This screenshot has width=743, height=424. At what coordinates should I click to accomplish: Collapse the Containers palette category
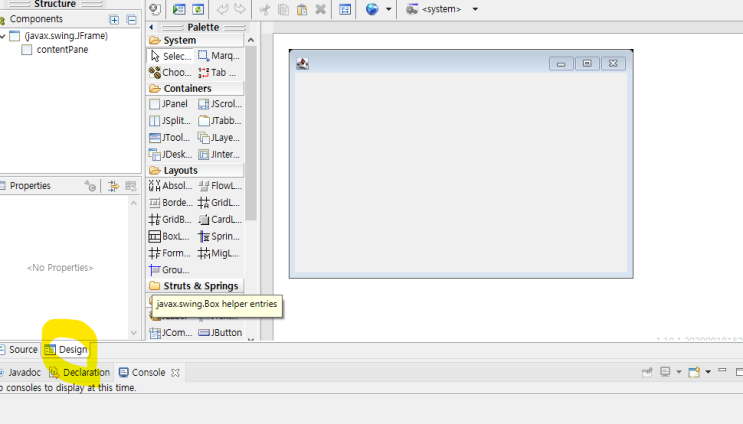tap(187, 88)
